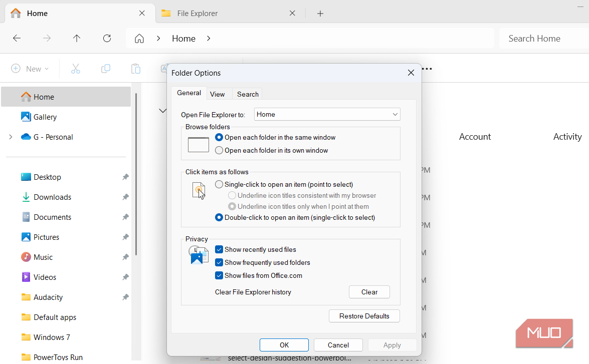
Task: Click chevron between home icon and Home
Action: coord(158,38)
